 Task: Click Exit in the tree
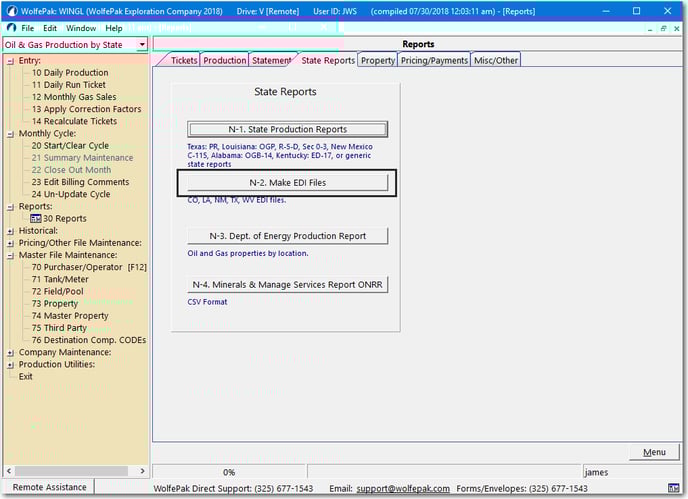[x=25, y=377]
